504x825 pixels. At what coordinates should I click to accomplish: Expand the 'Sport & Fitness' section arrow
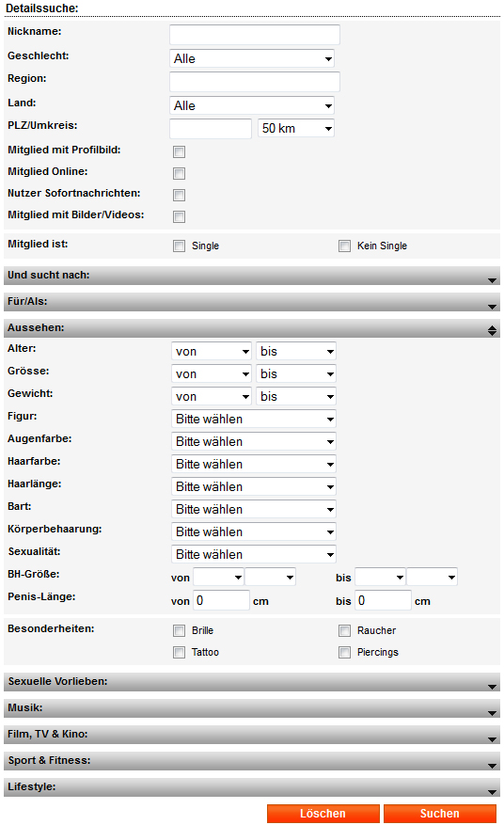(492, 766)
